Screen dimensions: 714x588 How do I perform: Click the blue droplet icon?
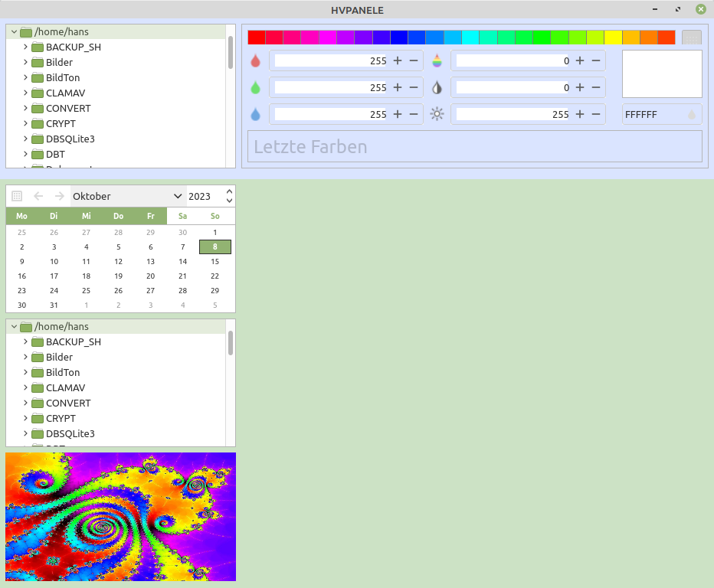click(x=255, y=114)
